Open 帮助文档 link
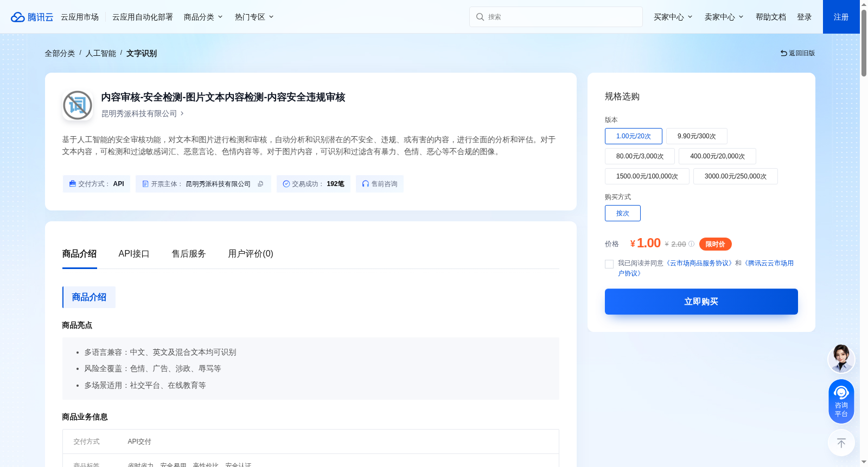The width and height of the screenshot is (868, 467). pos(771,17)
